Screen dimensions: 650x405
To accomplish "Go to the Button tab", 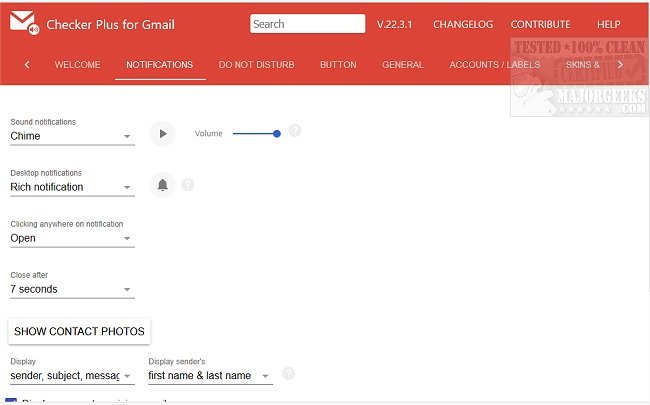I will (x=338, y=65).
